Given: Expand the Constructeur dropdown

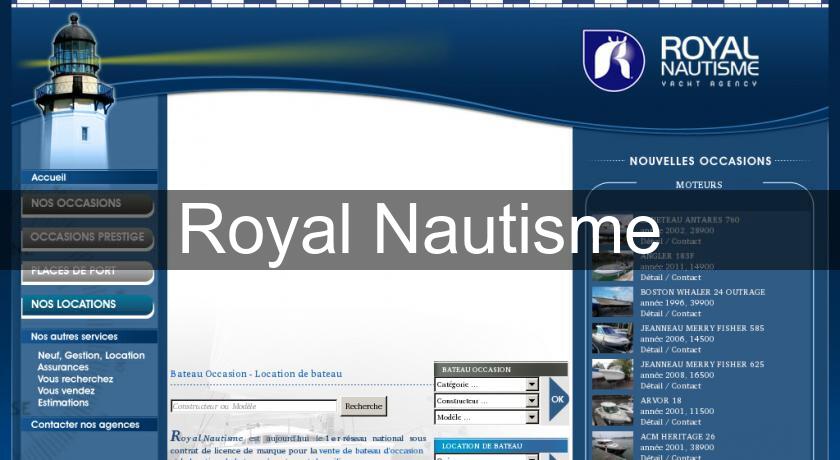Looking at the screenshot, I should pyautogui.click(x=486, y=401).
